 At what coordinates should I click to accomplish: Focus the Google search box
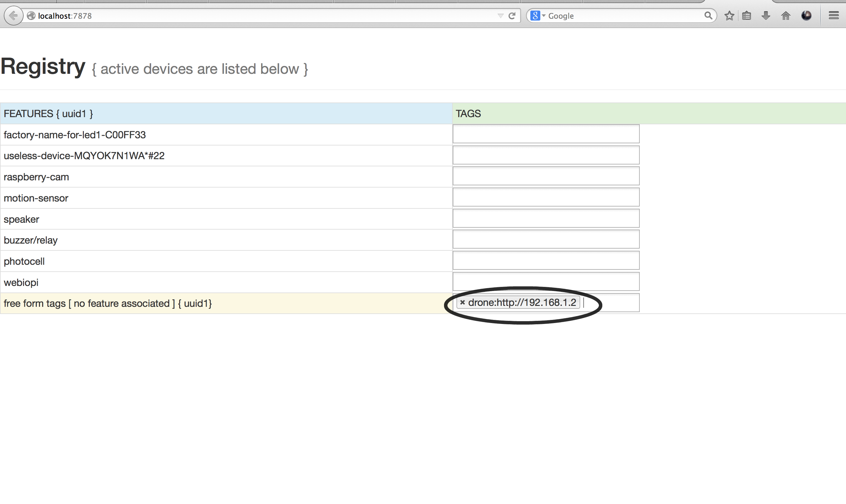625,16
